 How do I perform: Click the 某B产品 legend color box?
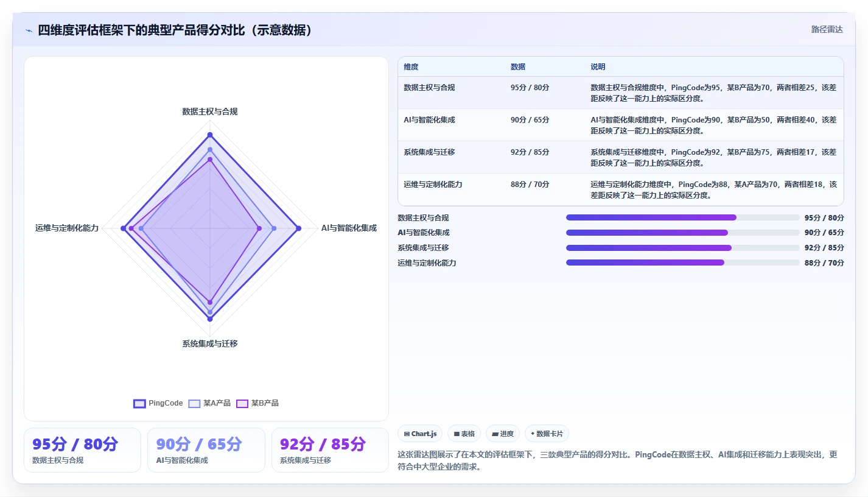pos(242,403)
